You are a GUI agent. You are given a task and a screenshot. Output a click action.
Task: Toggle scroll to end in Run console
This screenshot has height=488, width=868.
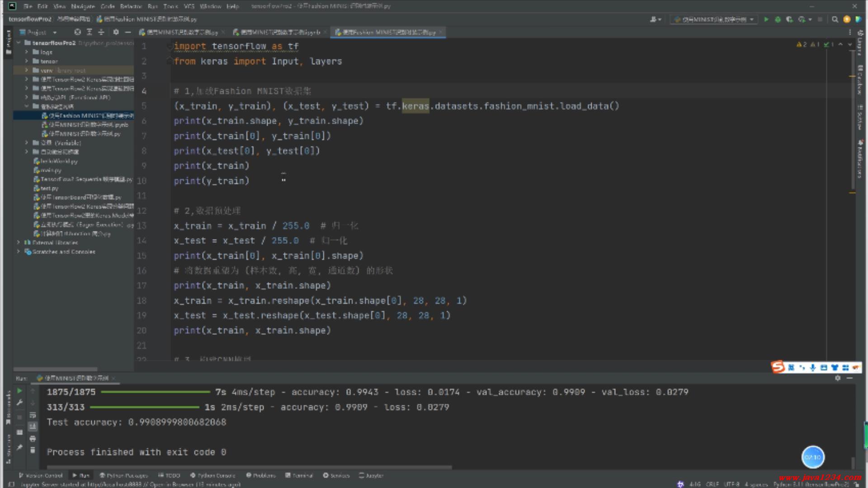[33, 427]
